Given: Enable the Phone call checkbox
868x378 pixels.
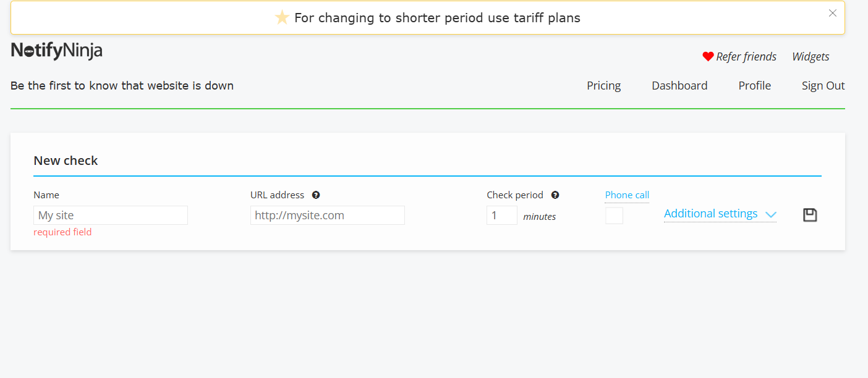Looking at the screenshot, I should (614, 216).
